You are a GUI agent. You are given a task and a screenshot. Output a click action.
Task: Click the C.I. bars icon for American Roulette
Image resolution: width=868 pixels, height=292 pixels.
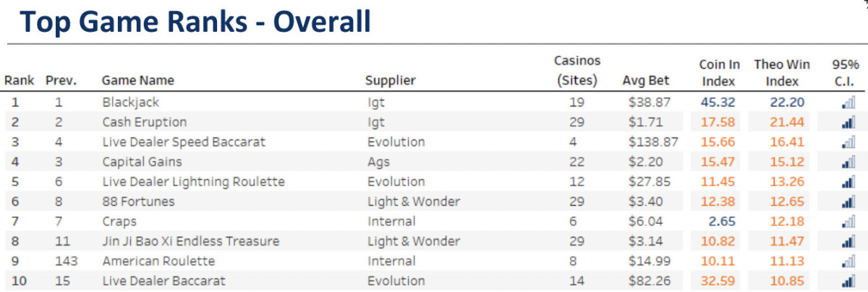coord(848,261)
